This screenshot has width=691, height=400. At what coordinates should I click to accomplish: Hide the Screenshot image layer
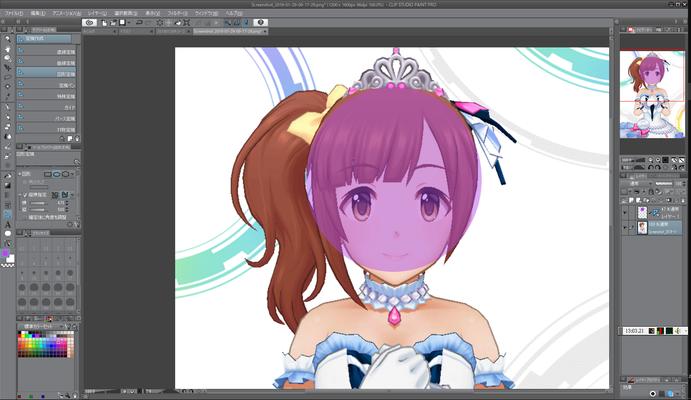point(624,228)
